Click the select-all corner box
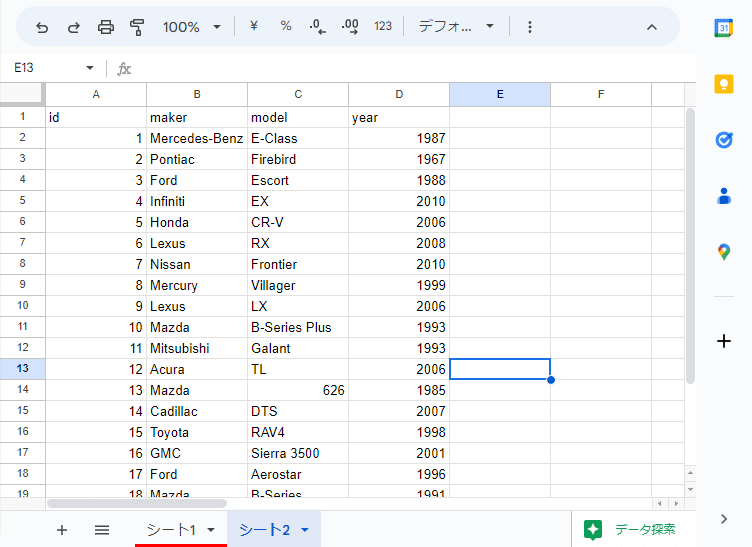Image resolution: width=752 pixels, height=547 pixels. [22, 93]
